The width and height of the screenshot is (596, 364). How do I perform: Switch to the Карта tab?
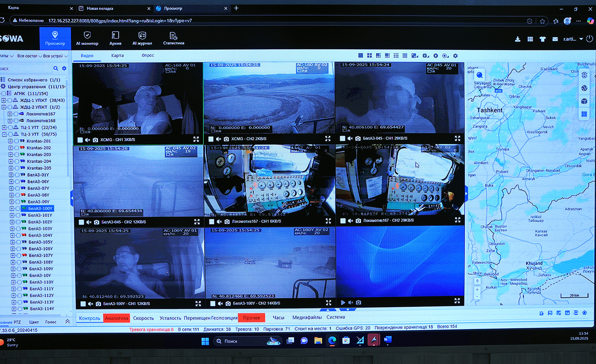[x=117, y=56]
